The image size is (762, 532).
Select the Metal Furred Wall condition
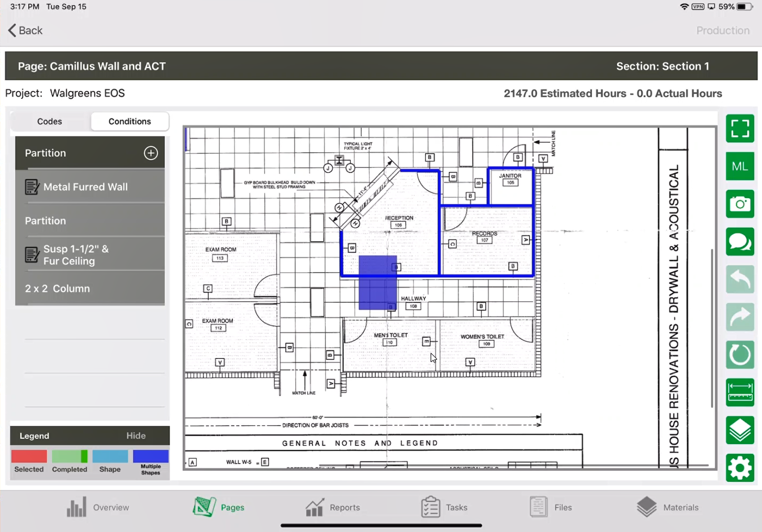tap(85, 187)
